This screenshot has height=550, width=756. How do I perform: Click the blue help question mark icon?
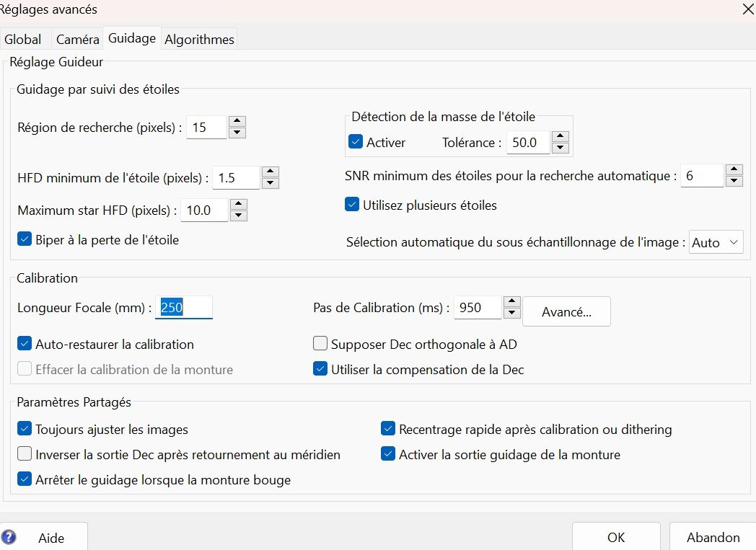(x=9, y=538)
